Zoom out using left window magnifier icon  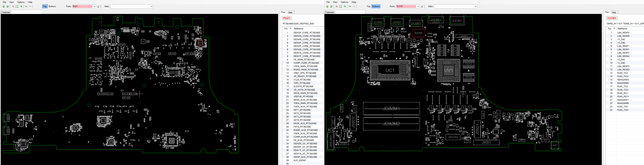tap(13, 7)
